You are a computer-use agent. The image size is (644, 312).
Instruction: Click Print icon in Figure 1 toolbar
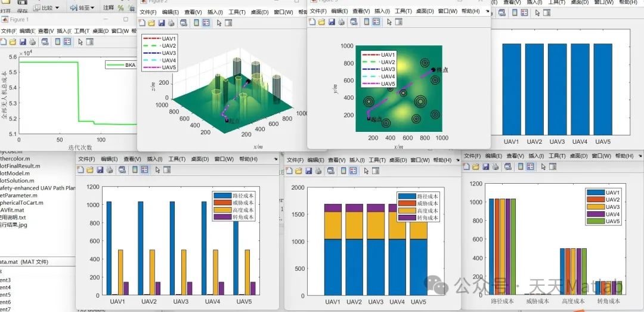(x=32, y=42)
